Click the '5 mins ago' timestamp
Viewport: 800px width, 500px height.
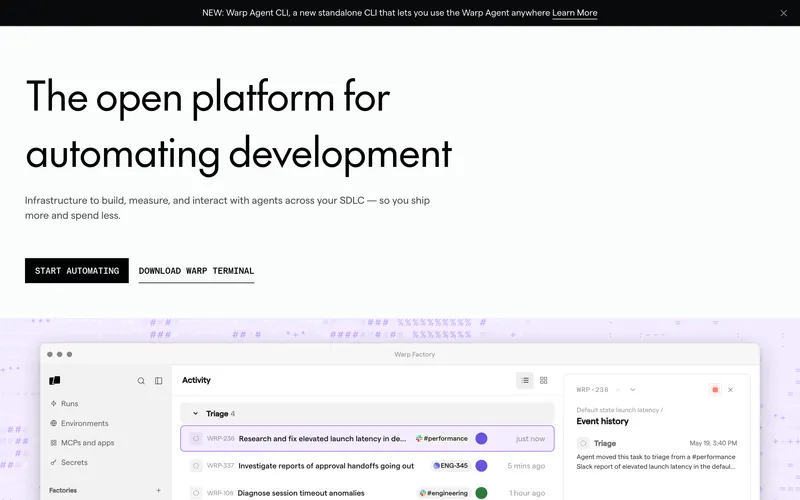tap(526, 466)
